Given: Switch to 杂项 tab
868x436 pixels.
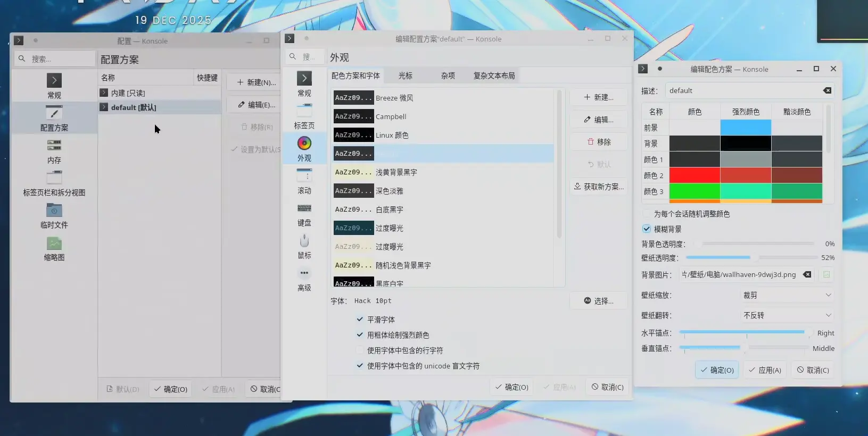Looking at the screenshot, I should point(448,76).
